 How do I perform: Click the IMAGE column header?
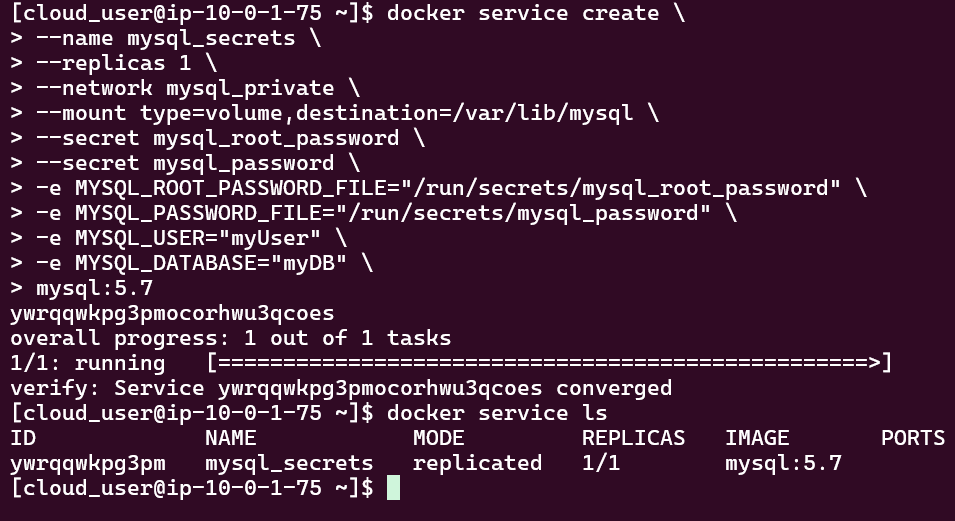757,438
